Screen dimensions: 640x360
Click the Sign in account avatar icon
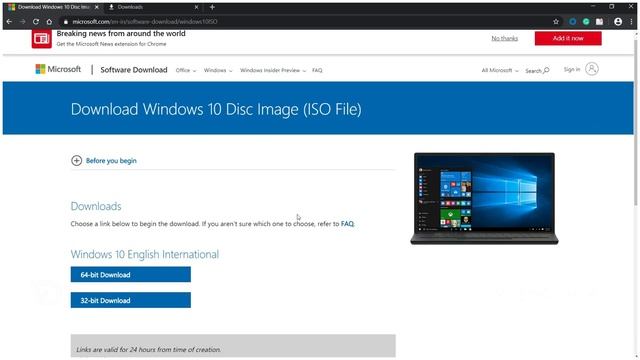tap(592, 69)
